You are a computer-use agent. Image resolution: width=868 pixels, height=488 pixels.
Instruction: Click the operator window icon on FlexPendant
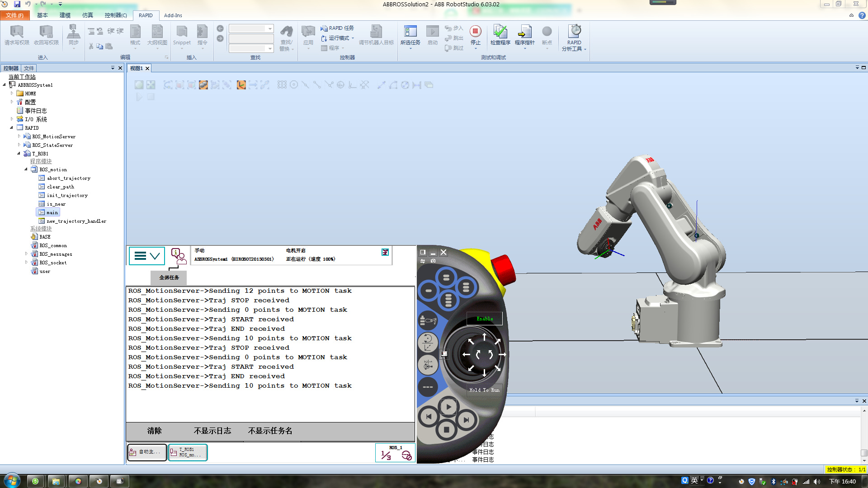coord(179,256)
